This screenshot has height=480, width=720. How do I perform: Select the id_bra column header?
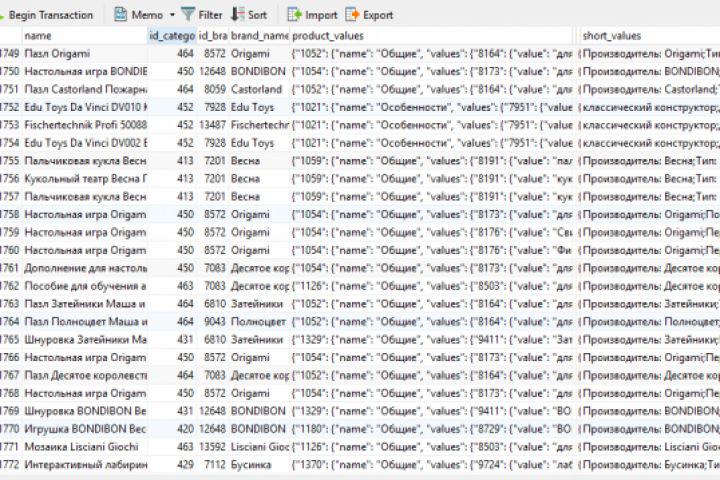point(213,35)
